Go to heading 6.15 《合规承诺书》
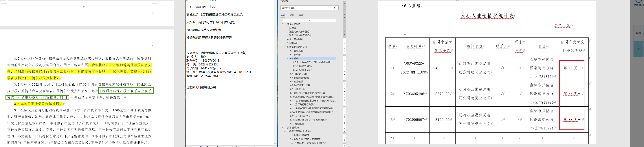Image resolution: width=644 pixels, height=147 pixels. (x=300, y=116)
